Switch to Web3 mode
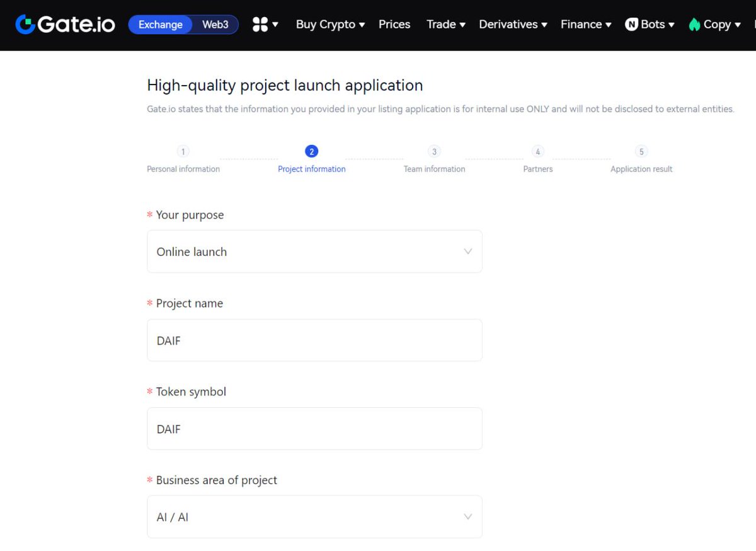756x551 pixels. click(x=215, y=25)
